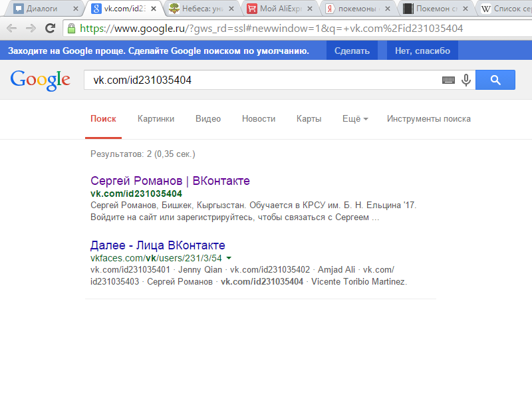The height and width of the screenshot is (399, 532).
Task: Expand the vkfaces.com result dropdown arrow
Action: (229, 258)
